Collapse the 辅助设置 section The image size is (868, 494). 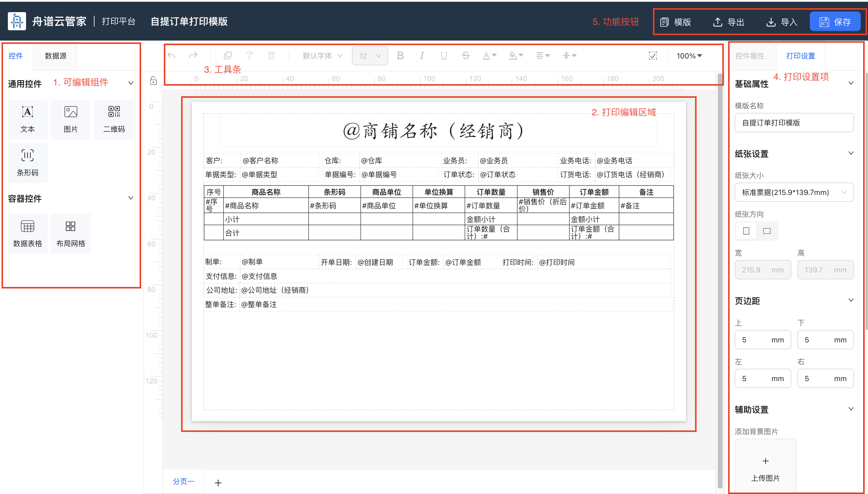(x=851, y=409)
